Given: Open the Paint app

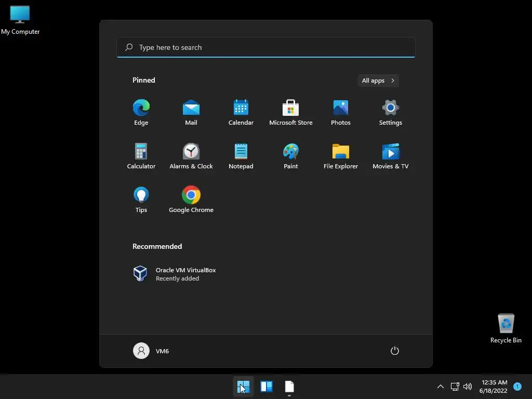Looking at the screenshot, I should coord(291,156).
